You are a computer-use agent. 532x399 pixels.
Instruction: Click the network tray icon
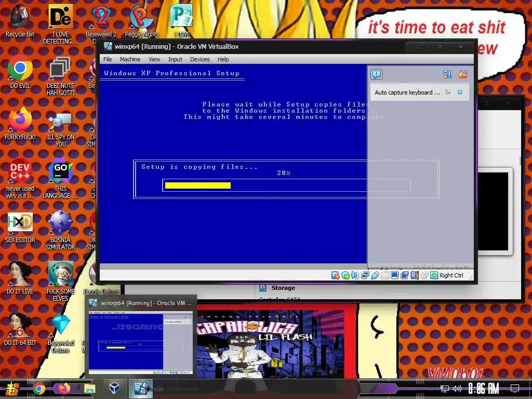coord(445,389)
